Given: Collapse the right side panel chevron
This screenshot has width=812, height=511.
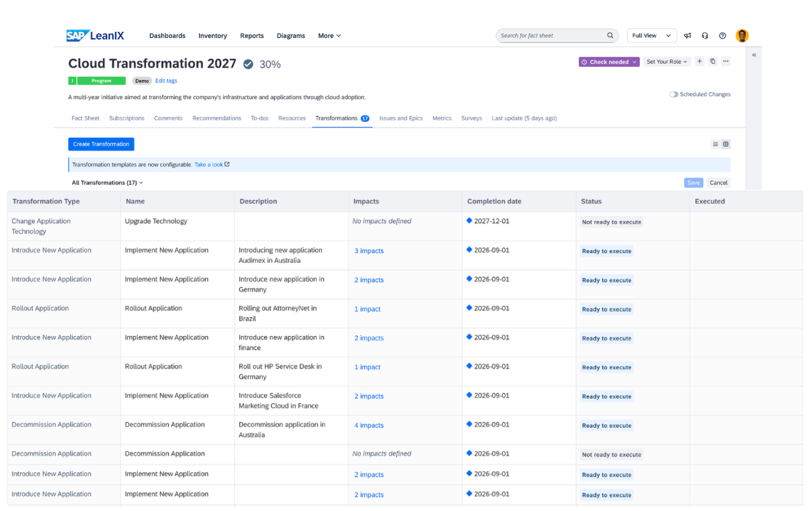Looking at the screenshot, I should click(754, 55).
